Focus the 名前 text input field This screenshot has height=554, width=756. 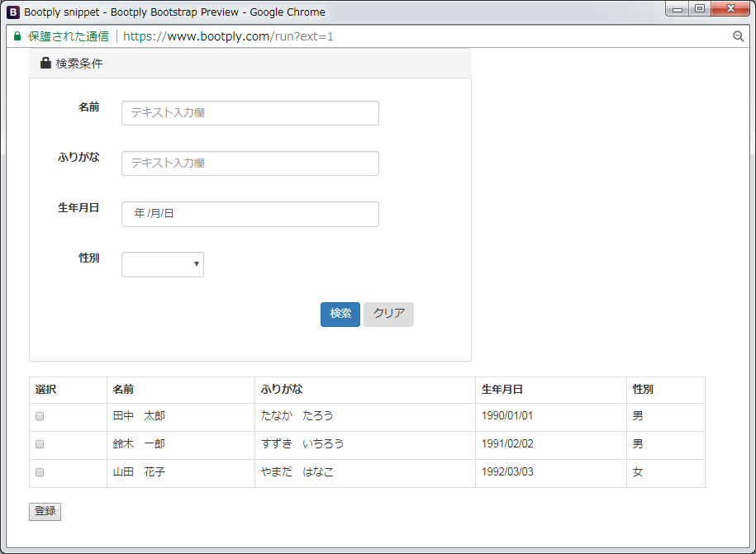(250, 113)
